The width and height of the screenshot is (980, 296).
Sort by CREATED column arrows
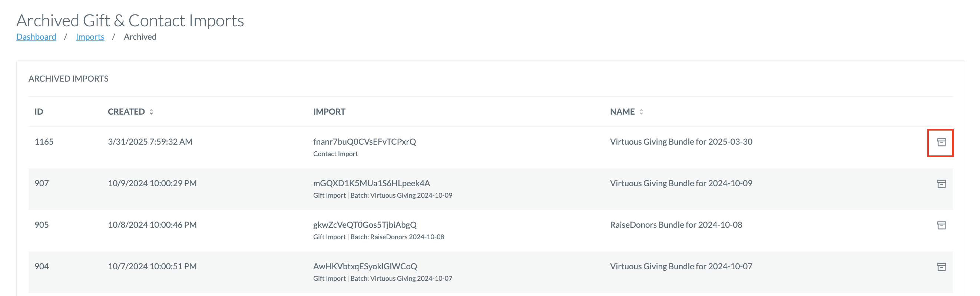coord(152,112)
